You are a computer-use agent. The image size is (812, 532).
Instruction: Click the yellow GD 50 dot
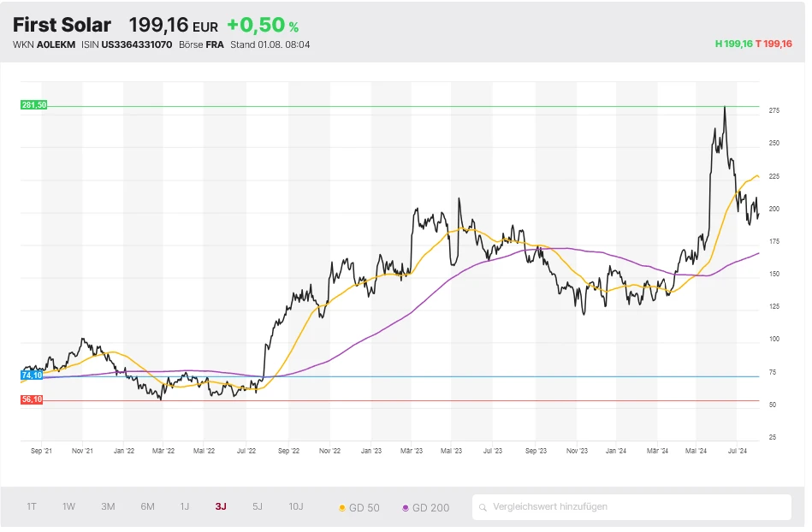point(343,508)
